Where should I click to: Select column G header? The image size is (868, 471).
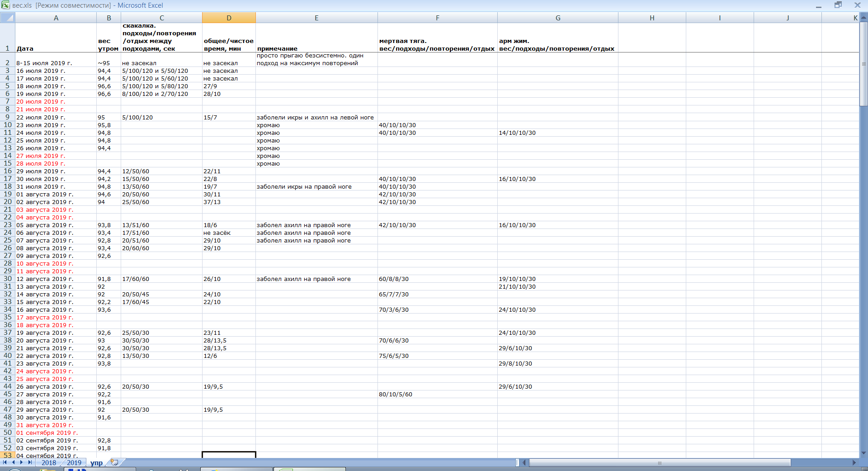click(x=558, y=18)
